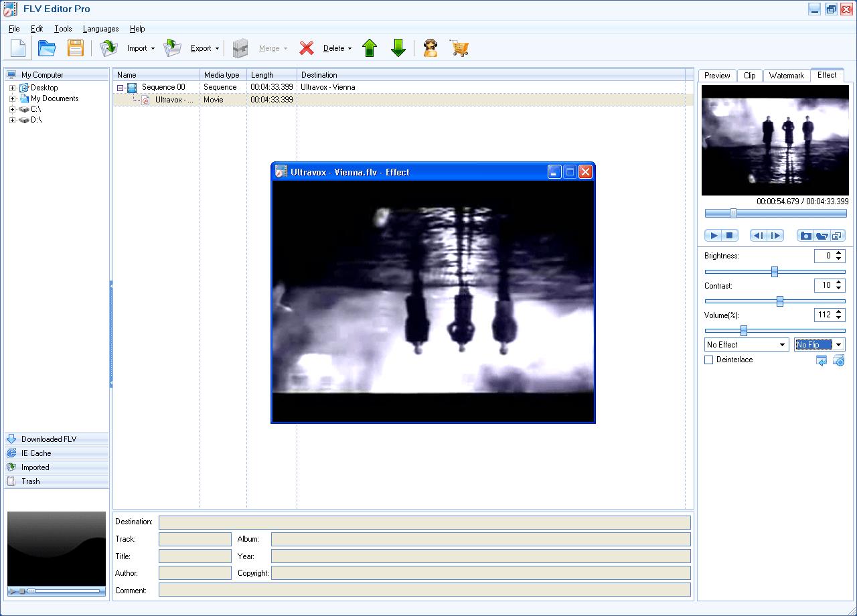Open the Imported panel
Screen dimensions: 857x616
click(x=56, y=467)
